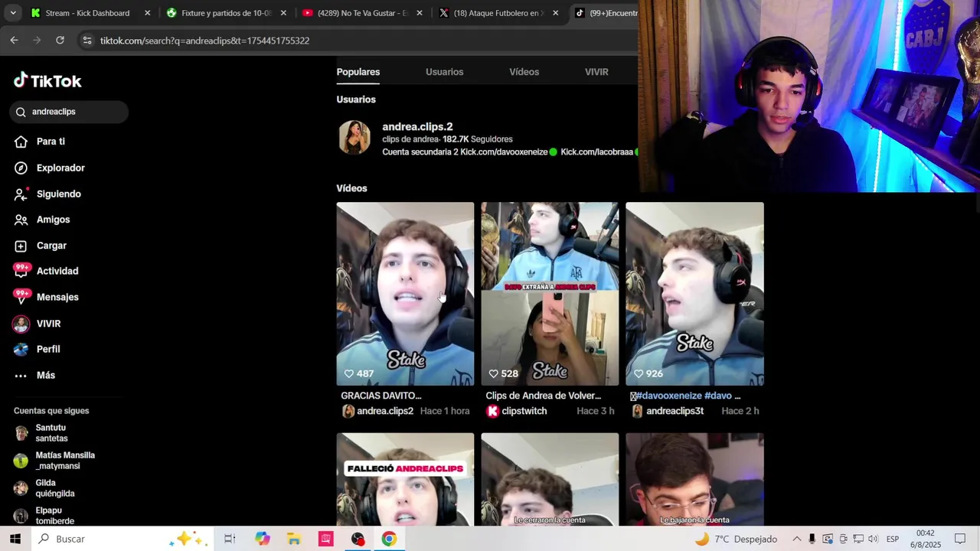Click the andreaclips search field

69,112
